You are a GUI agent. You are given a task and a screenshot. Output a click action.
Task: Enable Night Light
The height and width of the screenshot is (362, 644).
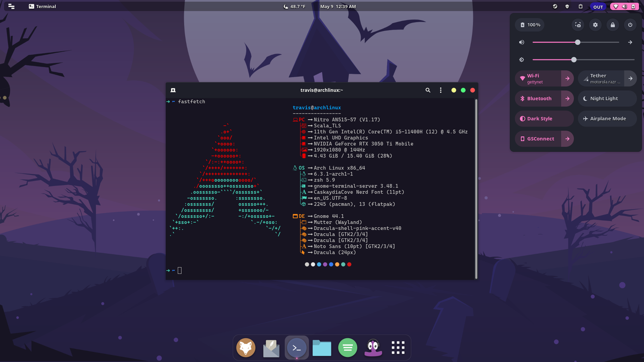pyautogui.click(x=607, y=99)
